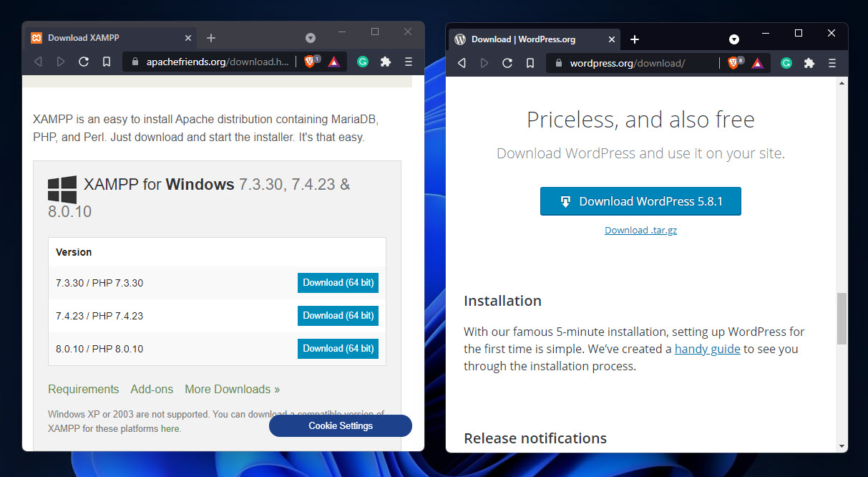This screenshot has width=868, height=477.
Task: Expand tab search dropdown in XAMPP window
Action: point(311,38)
